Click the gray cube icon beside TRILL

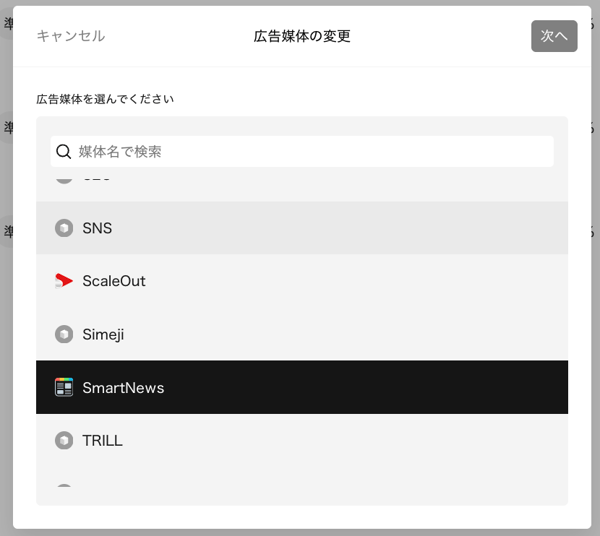click(64, 441)
